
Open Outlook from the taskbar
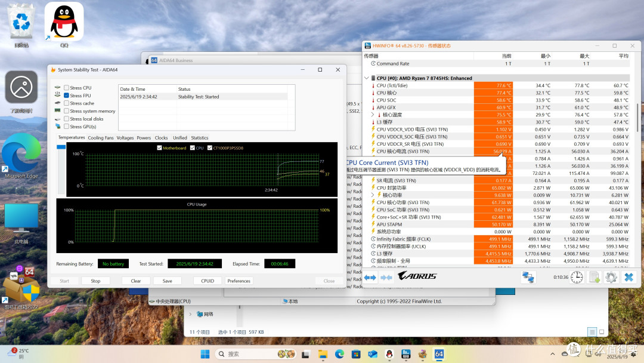pyautogui.click(x=373, y=354)
